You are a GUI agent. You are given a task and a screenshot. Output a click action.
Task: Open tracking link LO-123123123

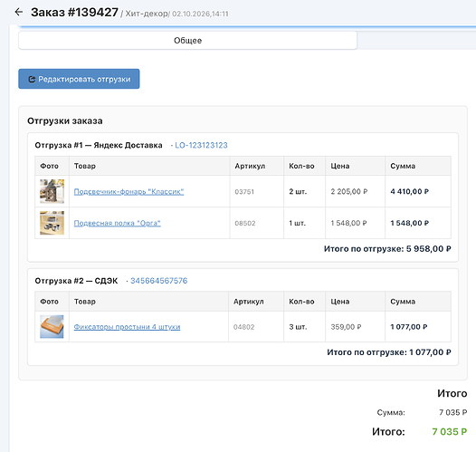click(201, 145)
